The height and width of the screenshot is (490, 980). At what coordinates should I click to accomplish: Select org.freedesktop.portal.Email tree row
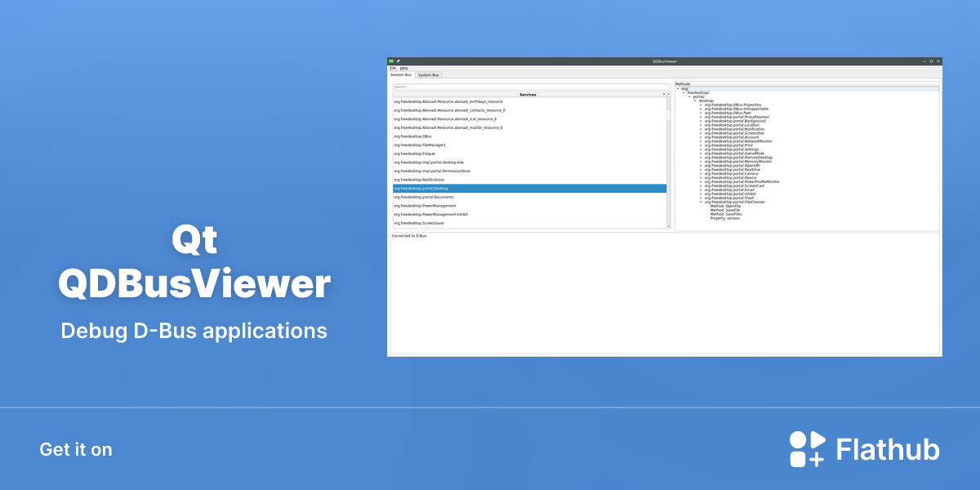coord(729,189)
